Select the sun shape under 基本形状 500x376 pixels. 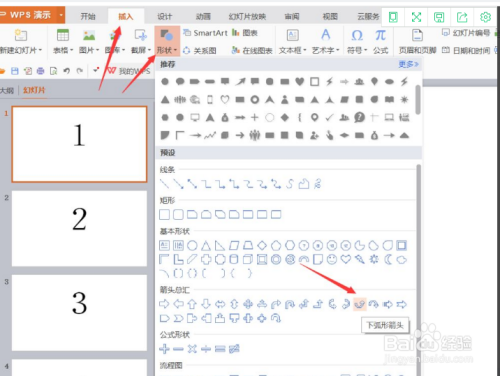coord(374,259)
